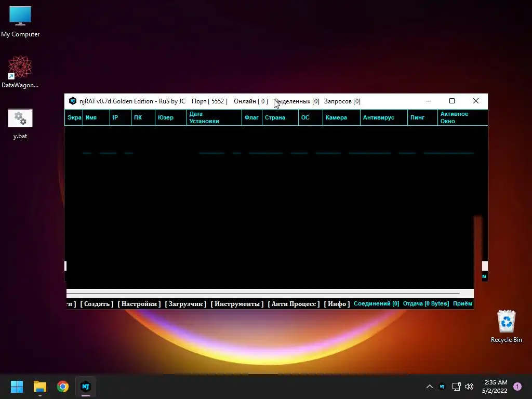
Task: Sort by the IP column header
Action: (x=121, y=117)
